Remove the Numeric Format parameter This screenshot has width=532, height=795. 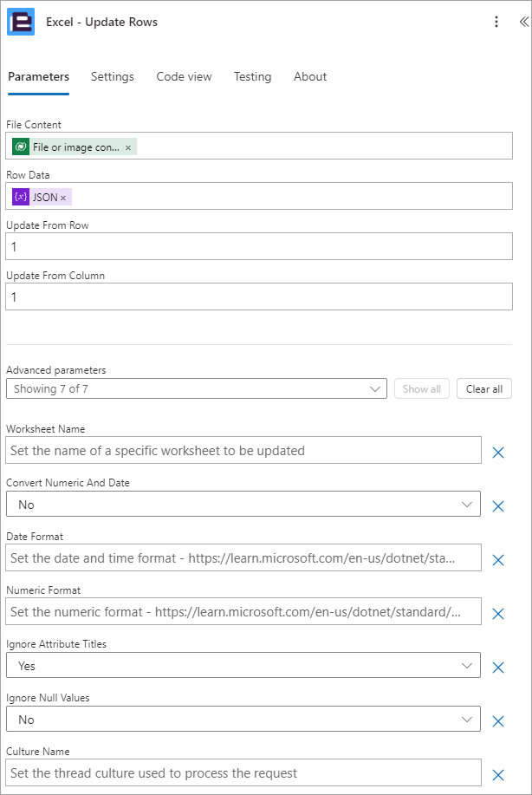point(498,614)
